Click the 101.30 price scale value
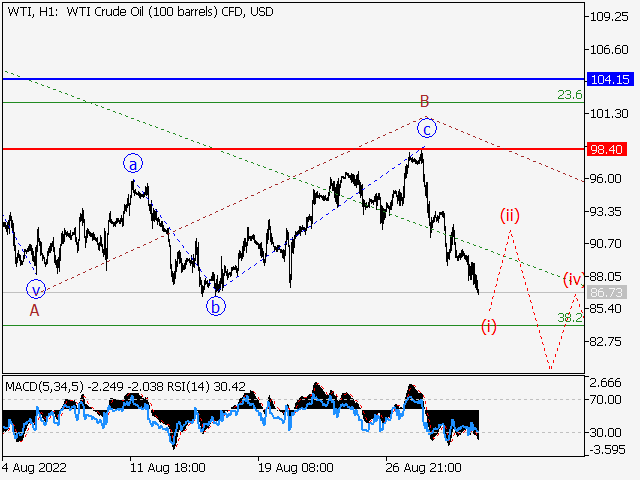 pyautogui.click(x=609, y=113)
